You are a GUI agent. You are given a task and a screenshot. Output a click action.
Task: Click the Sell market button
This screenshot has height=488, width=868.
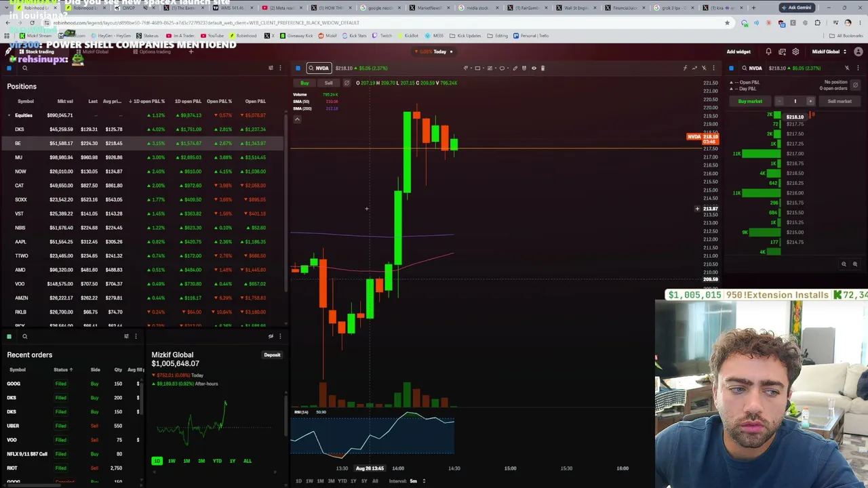[840, 101]
